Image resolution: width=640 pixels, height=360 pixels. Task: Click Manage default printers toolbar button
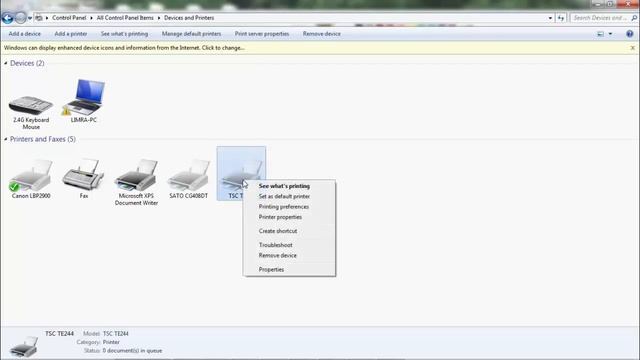[191, 34]
